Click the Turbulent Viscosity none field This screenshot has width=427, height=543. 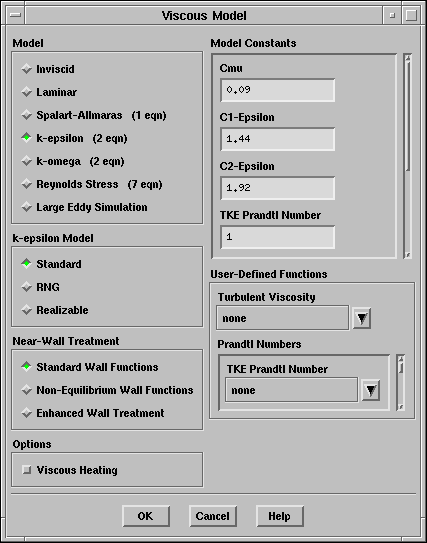pos(283,318)
